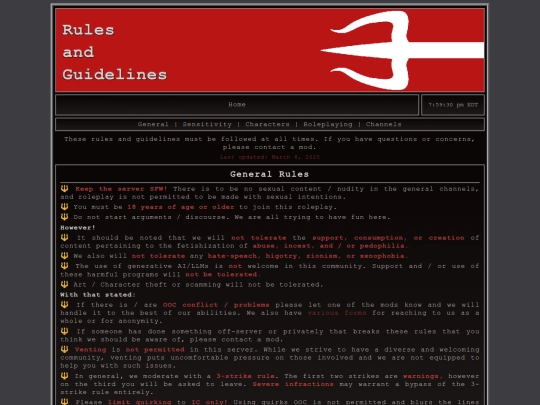Click the 'Rules and Guidelines' banner title
The image size is (540, 405).
(114, 52)
